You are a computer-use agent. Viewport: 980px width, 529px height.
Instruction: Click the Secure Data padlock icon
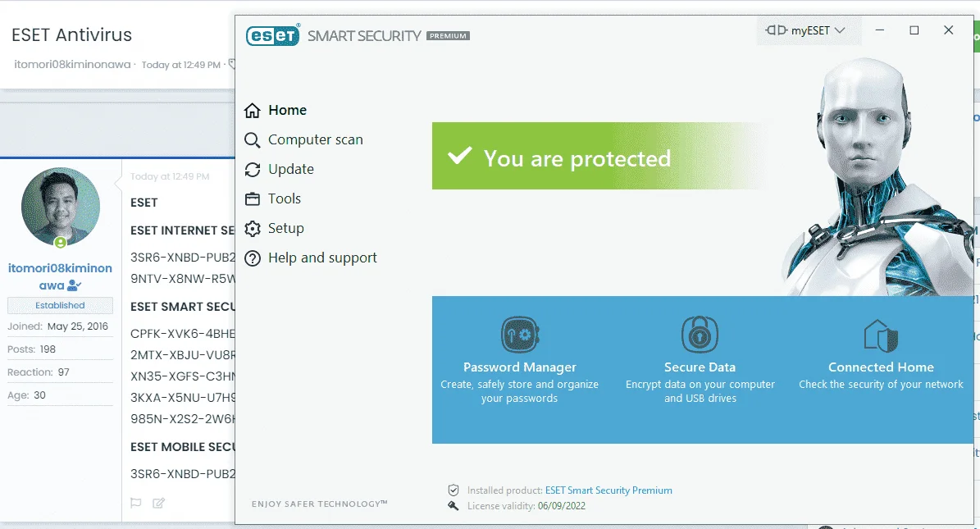pos(700,335)
